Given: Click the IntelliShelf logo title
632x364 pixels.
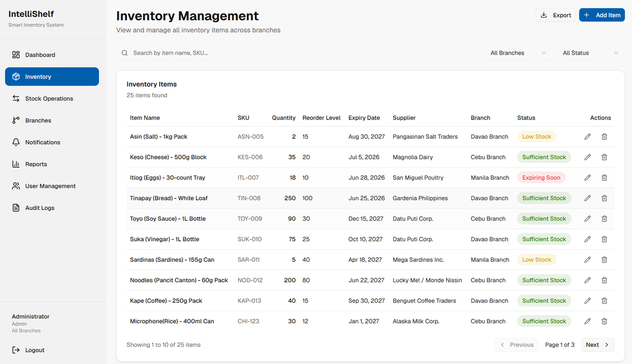Looking at the screenshot, I should (x=31, y=14).
